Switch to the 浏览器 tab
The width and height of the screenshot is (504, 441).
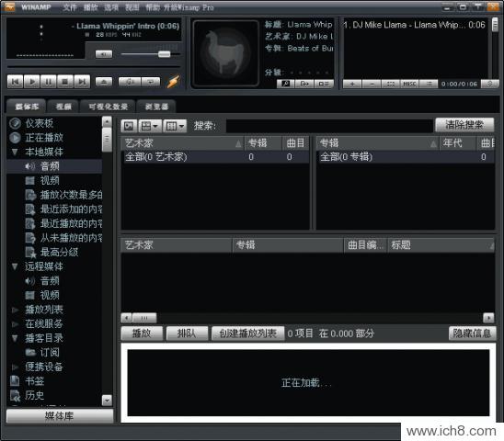(x=156, y=107)
